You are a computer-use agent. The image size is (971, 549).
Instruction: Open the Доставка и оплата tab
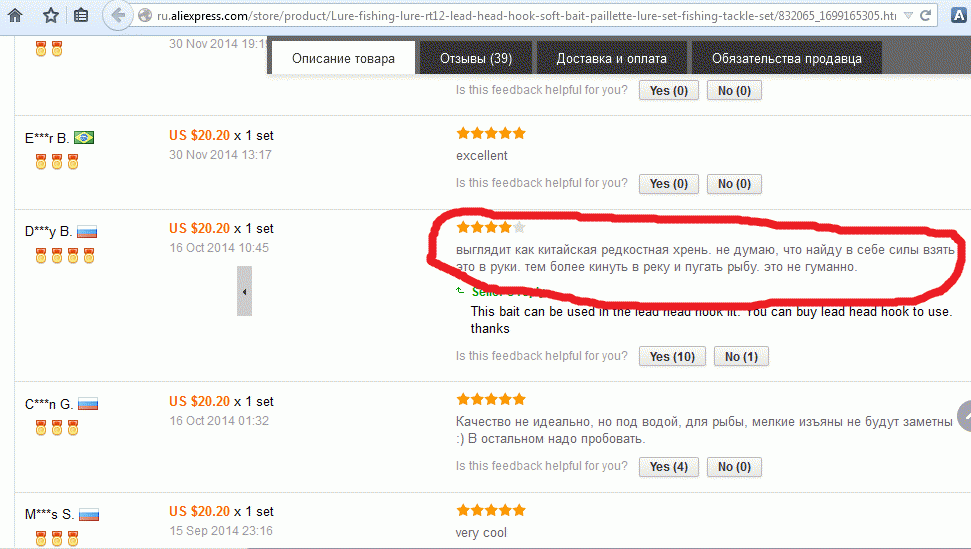611,58
